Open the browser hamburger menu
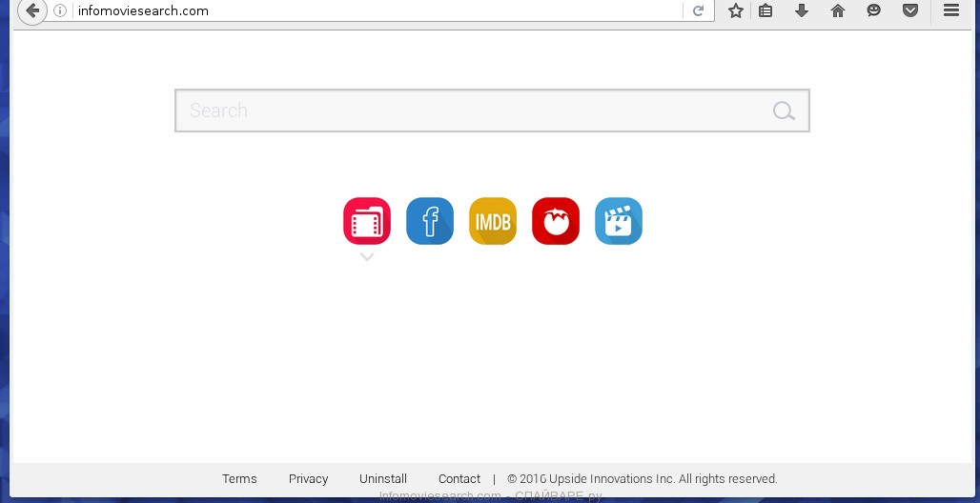The height and width of the screenshot is (503, 980). tap(950, 10)
